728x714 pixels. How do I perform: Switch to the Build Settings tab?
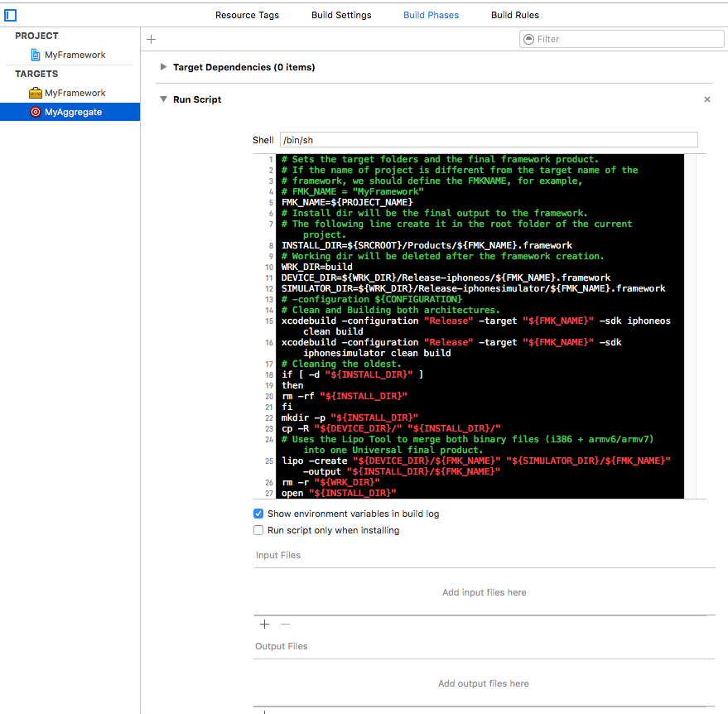[x=340, y=14]
